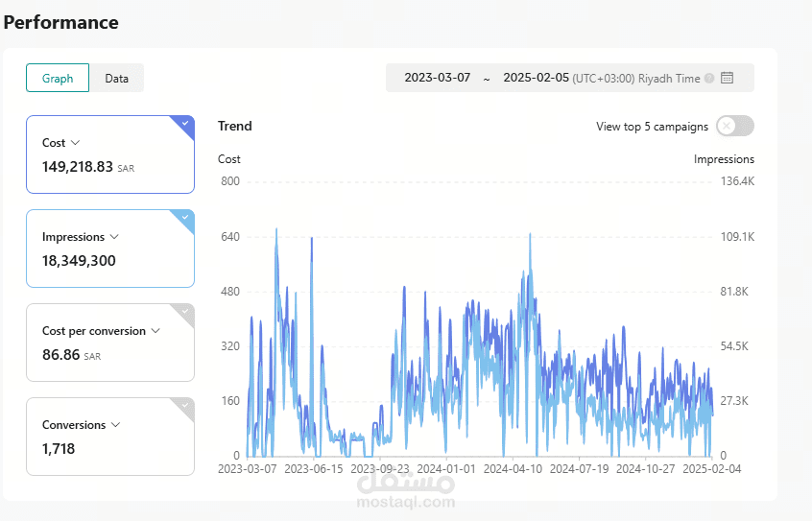Click the start date 2023-03-07 field

tap(437, 78)
